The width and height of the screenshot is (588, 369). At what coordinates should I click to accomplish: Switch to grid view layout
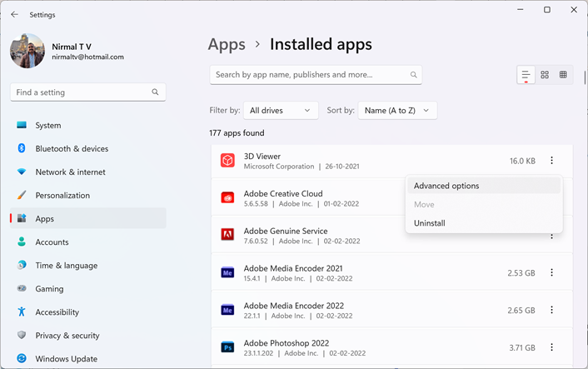[x=545, y=75]
